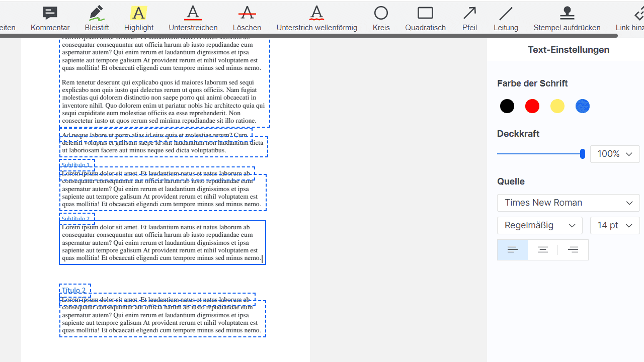
Task: Select the Unterstreichen underline tool
Action: pos(193,19)
